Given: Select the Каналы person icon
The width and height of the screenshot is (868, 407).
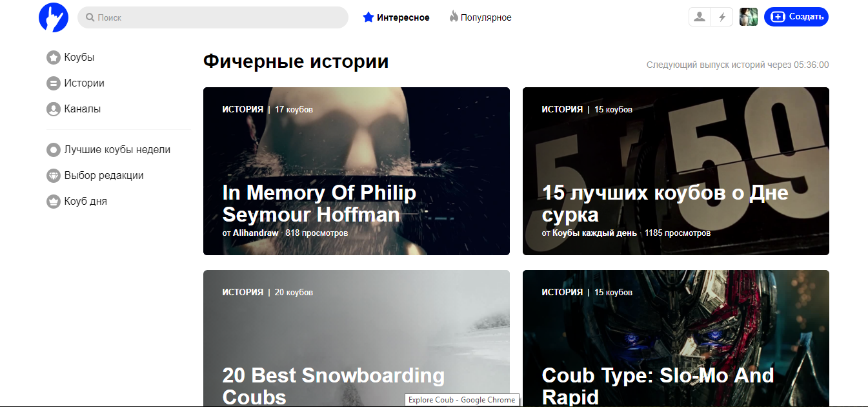Looking at the screenshot, I should click(53, 109).
